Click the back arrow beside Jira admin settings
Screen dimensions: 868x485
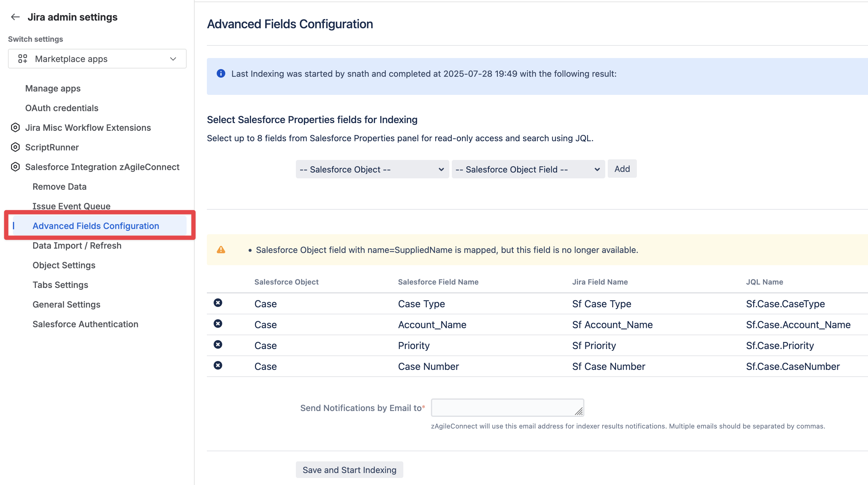15,17
